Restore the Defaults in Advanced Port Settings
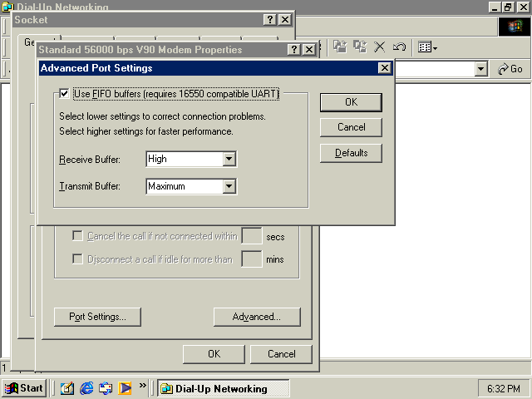This screenshot has width=532, height=399. point(351,153)
